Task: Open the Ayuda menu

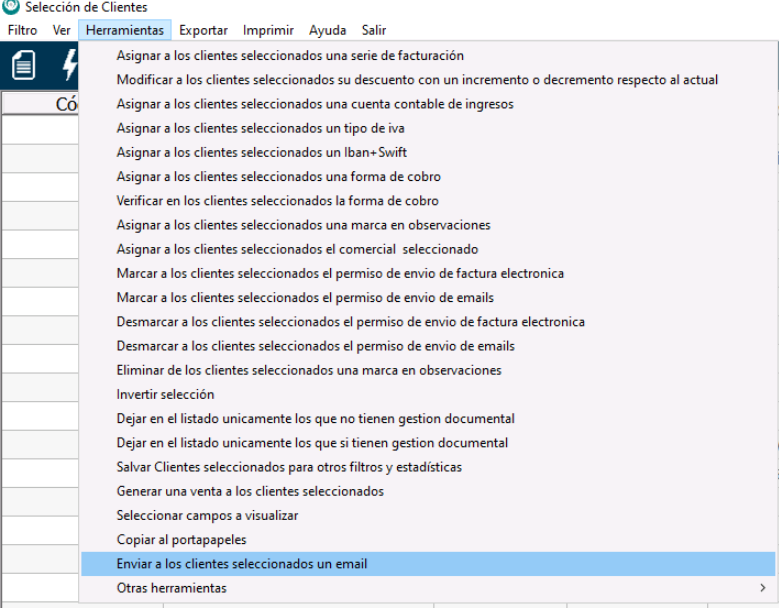Action: click(327, 31)
